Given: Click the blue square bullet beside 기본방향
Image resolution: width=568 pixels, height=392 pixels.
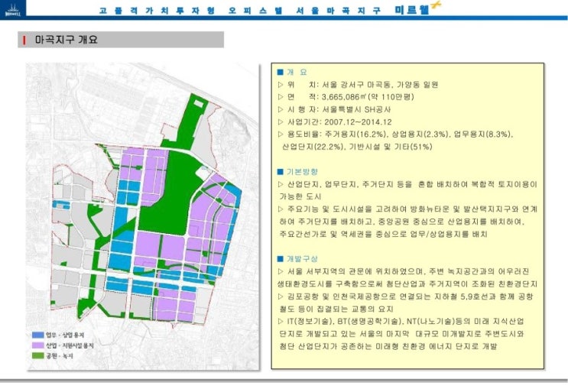Looking at the screenshot, I should 280,172.
